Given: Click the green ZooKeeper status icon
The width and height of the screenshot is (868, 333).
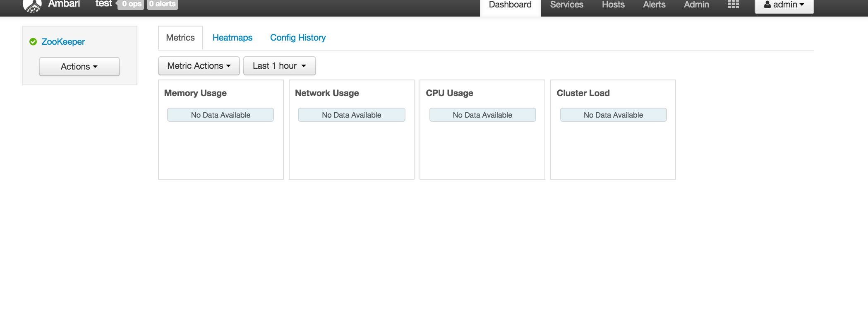Looking at the screenshot, I should tap(33, 41).
